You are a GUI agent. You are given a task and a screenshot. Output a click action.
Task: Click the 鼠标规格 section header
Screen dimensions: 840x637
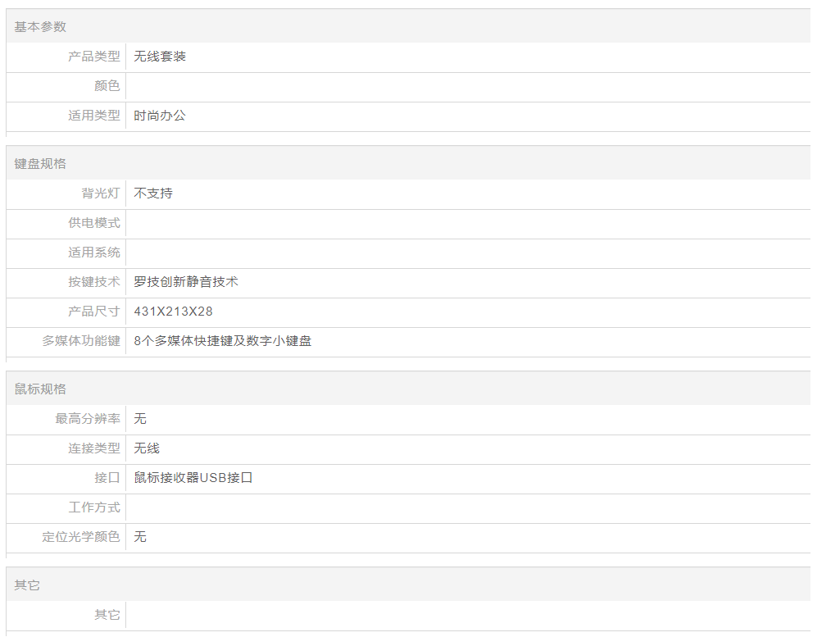40,389
